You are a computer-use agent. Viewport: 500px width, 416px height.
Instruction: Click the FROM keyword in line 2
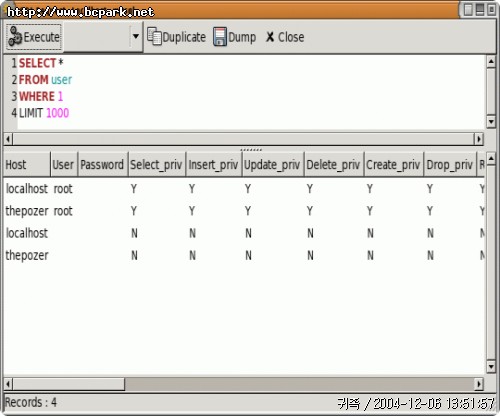pos(34,80)
